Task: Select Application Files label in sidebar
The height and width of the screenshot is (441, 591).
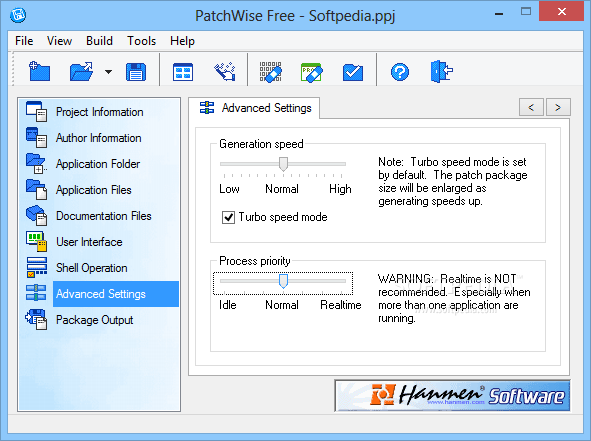Action: [x=93, y=190]
